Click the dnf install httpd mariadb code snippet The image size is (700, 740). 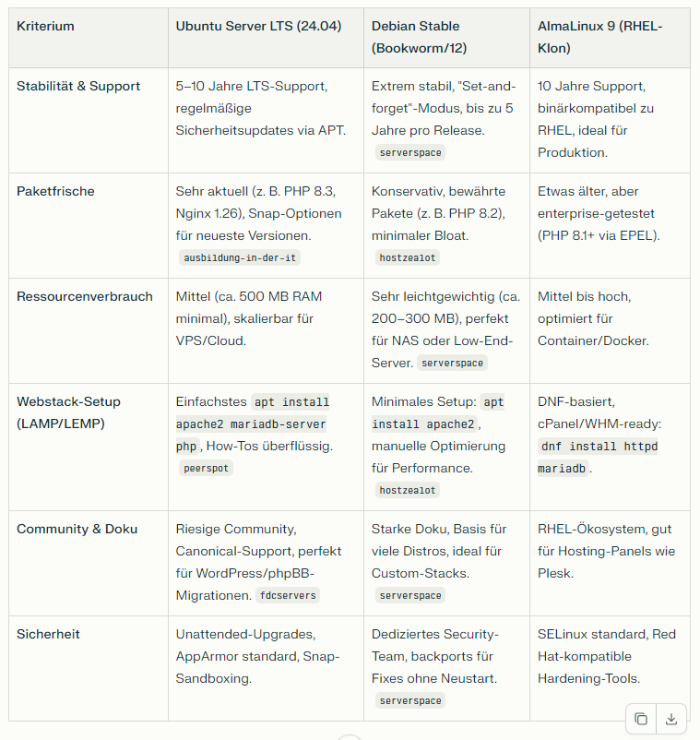point(598,457)
